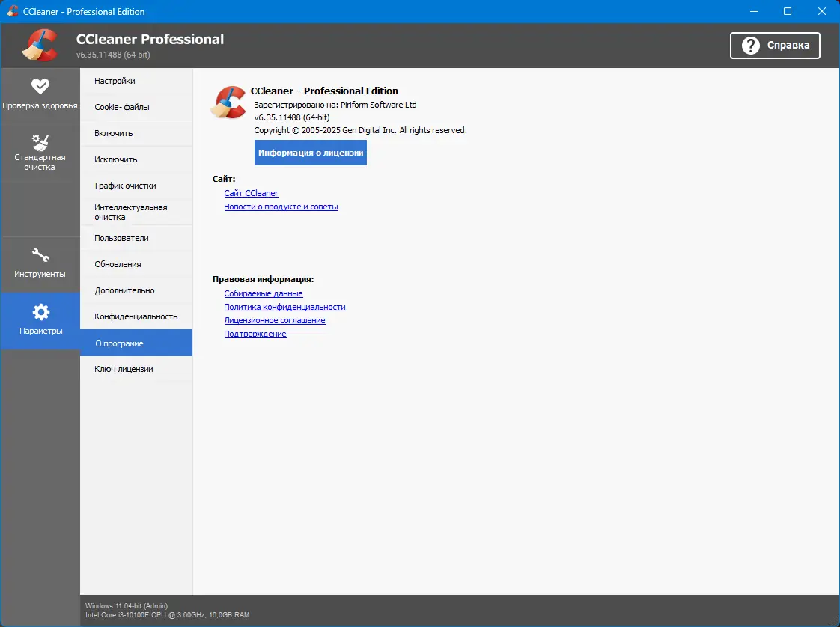Close the CCleaner window
This screenshot has height=627, width=840.
822,11
